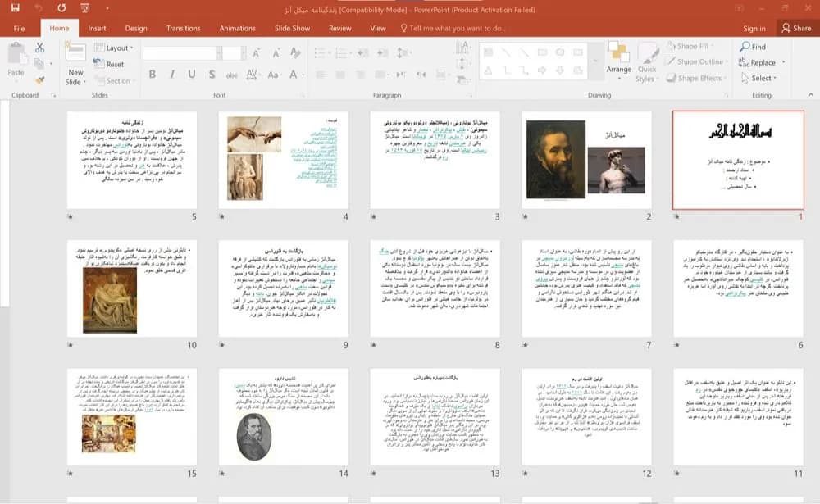The image size is (820, 504).
Task: Click the New Slide button
Action: (x=75, y=64)
